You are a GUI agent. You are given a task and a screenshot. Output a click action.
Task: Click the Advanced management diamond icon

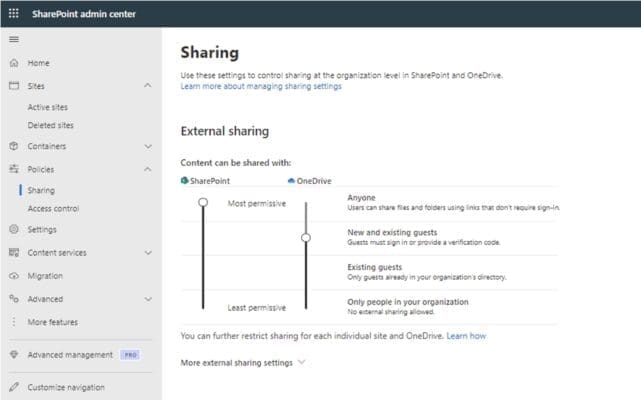(14, 355)
